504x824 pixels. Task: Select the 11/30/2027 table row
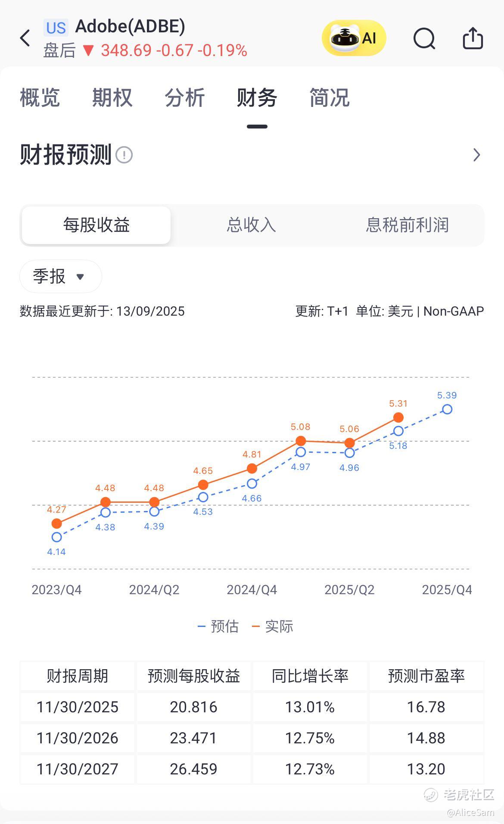[252, 769]
